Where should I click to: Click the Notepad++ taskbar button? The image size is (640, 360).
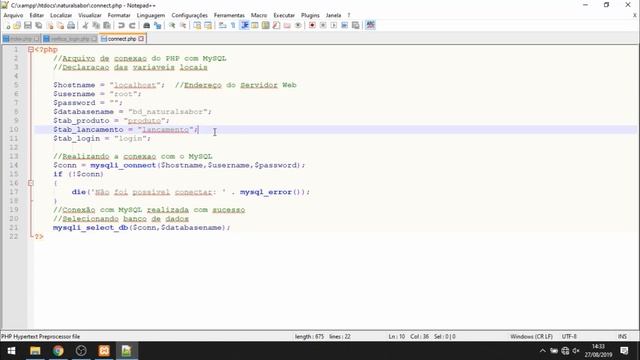(127, 351)
